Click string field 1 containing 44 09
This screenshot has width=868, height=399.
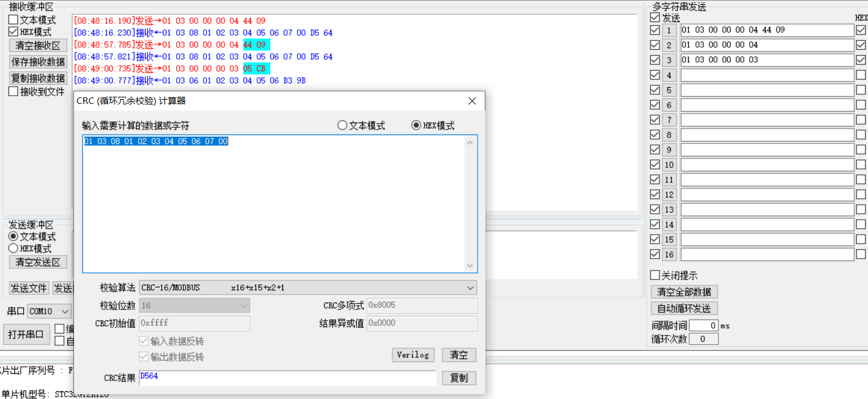pyautogui.click(x=767, y=30)
